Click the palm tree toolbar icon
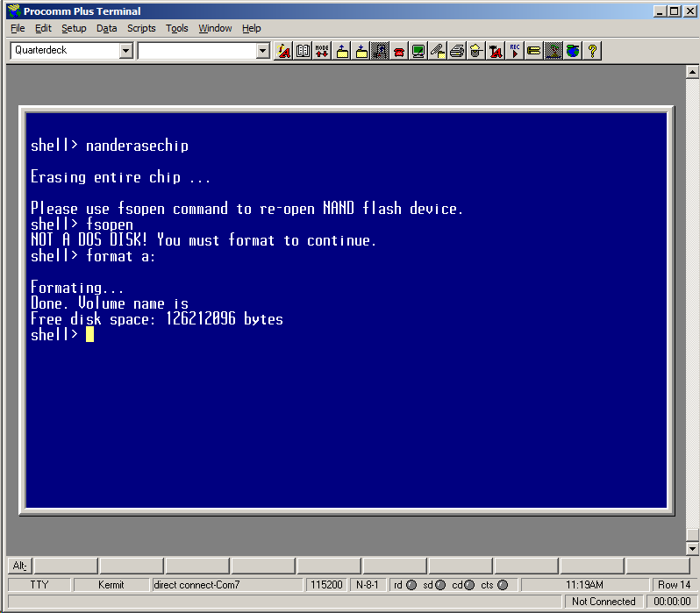Image resolution: width=700 pixels, height=613 pixels. (553, 51)
